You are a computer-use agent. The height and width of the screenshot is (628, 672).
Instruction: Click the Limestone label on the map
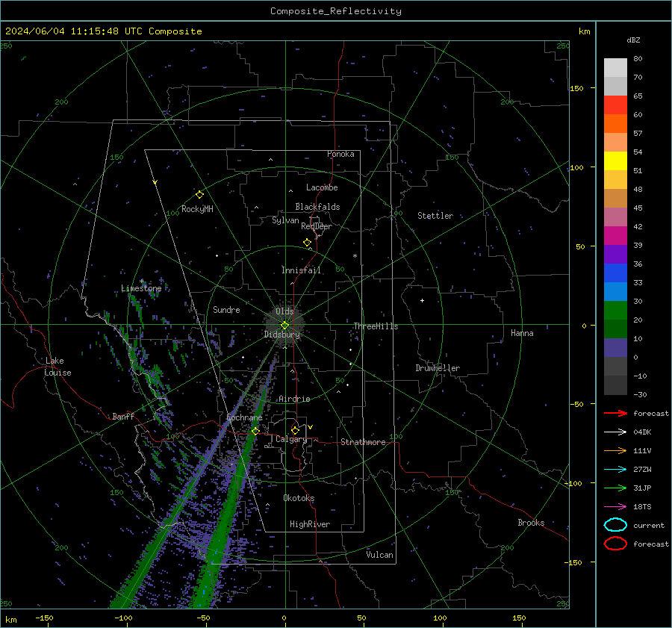(x=141, y=288)
